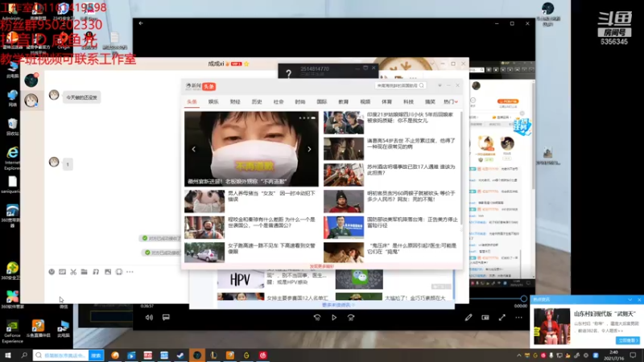Click the main masked-face carousel image
This screenshot has height=362, width=644.
click(x=251, y=149)
